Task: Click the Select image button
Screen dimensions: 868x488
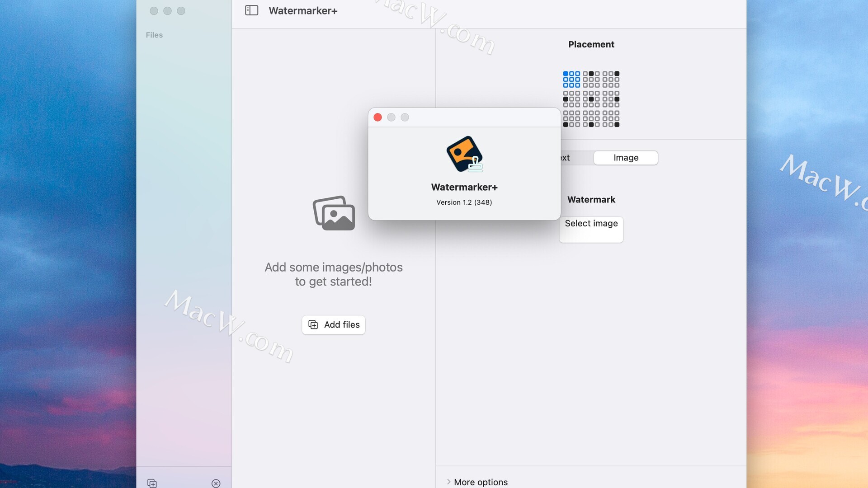Action: click(x=591, y=230)
